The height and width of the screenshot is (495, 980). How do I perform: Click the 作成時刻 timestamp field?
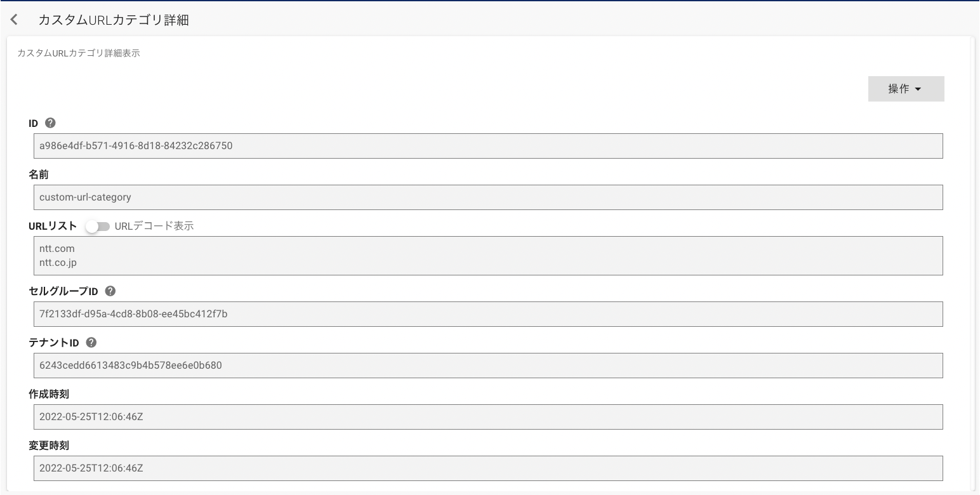(487, 417)
